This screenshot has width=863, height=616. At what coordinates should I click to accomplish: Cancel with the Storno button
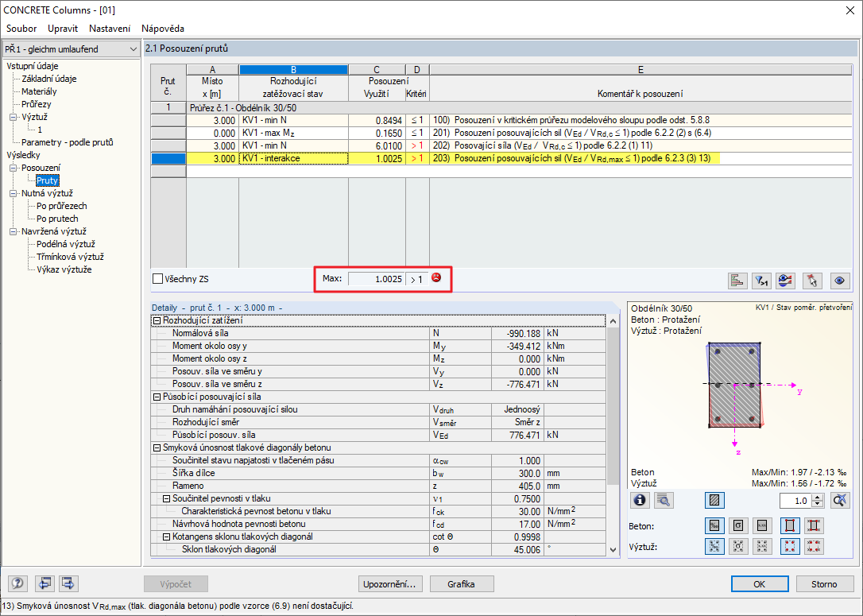click(x=824, y=584)
